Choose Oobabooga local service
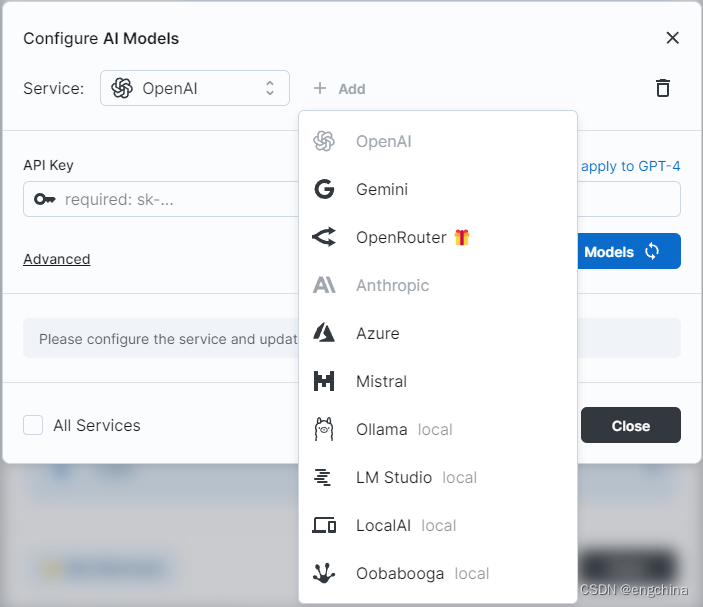Screen dimensions: 703x607 coord(438,573)
